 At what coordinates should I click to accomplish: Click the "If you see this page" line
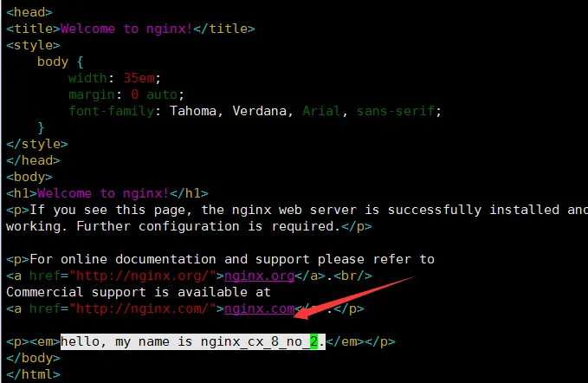[297, 210]
